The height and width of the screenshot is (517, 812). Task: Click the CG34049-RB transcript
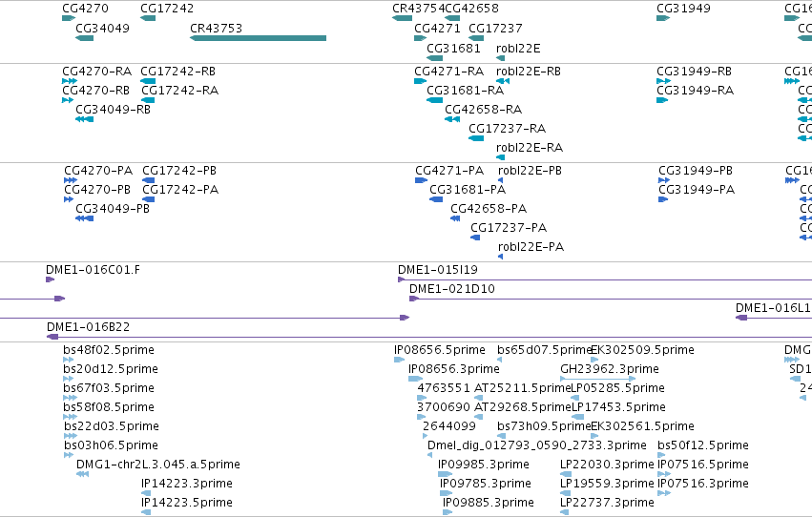(84, 119)
